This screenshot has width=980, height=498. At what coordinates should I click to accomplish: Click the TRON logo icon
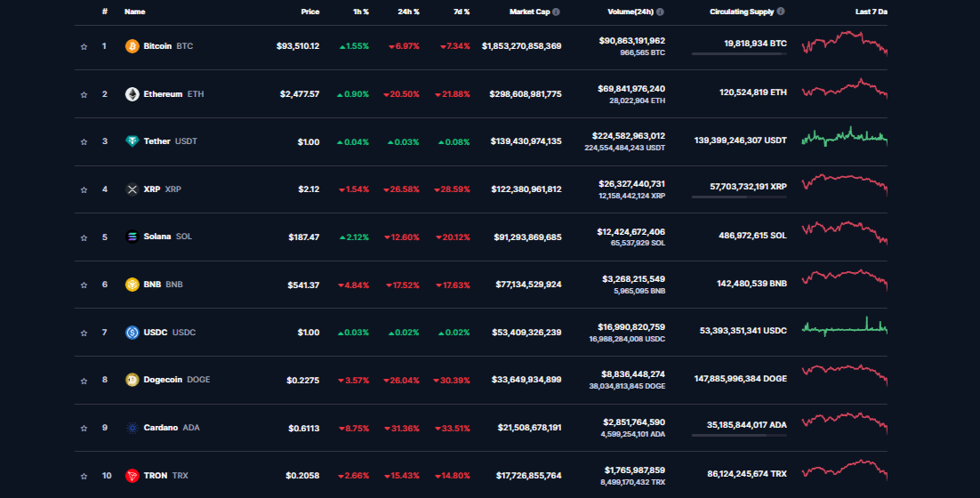coord(133,476)
